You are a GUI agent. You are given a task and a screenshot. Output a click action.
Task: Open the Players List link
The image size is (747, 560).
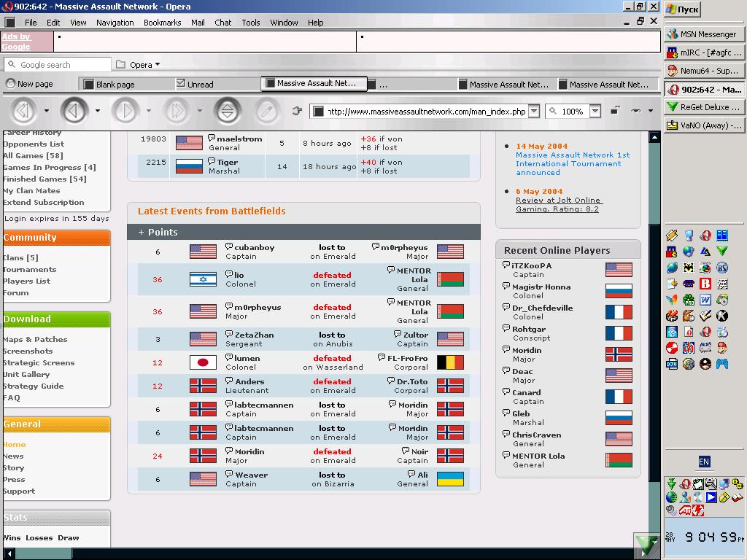pos(27,281)
